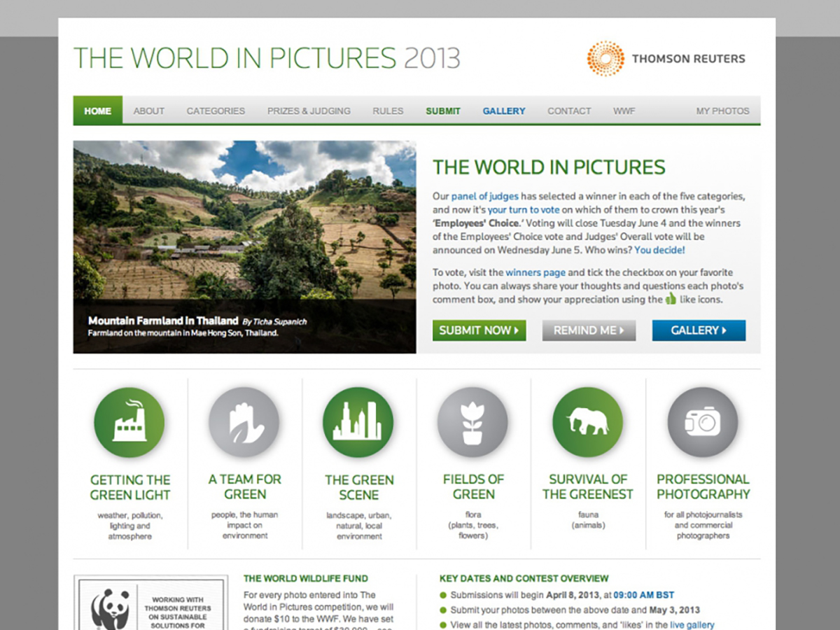This screenshot has width=840, height=630.
Task: Click the 'live gallery' link
Action: pyautogui.click(x=692, y=624)
